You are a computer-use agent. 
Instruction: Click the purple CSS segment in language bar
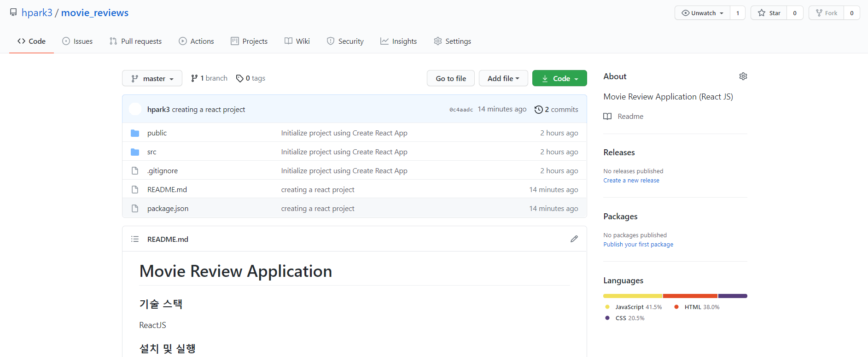click(x=733, y=296)
